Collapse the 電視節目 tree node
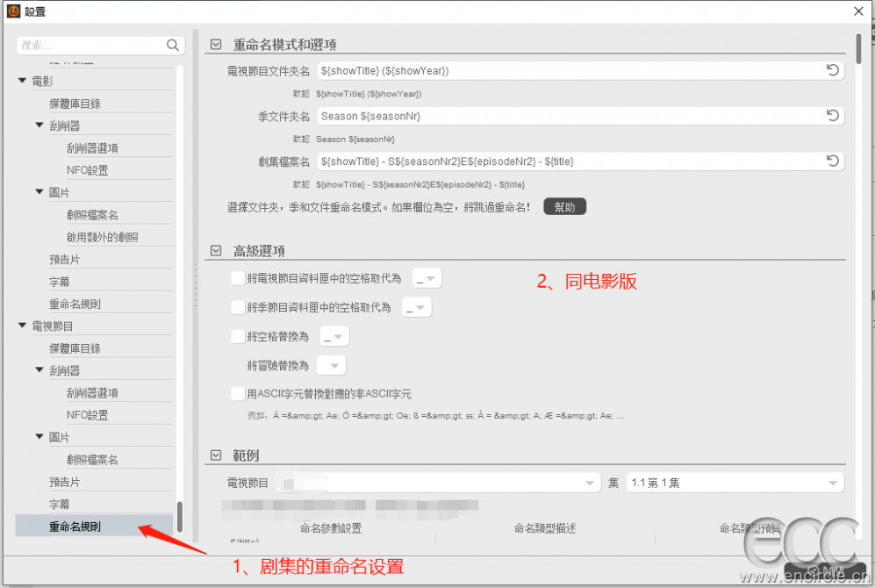The width and height of the screenshot is (875, 588). tap(23, 326)
